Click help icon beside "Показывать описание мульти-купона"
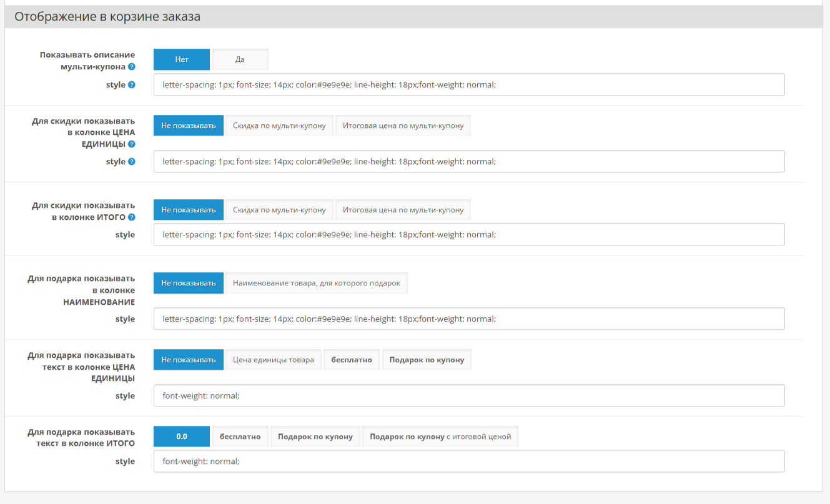This screenshot has width=830, height=504. 132,67
